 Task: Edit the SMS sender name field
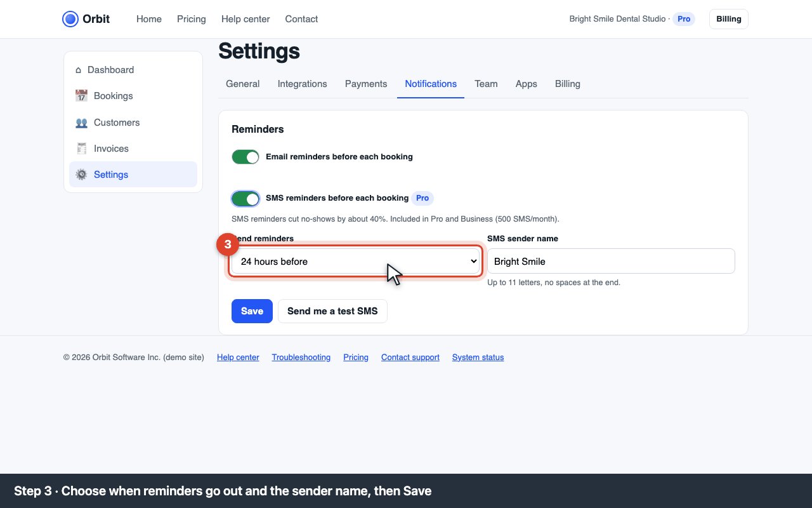(x=611, y=261)
